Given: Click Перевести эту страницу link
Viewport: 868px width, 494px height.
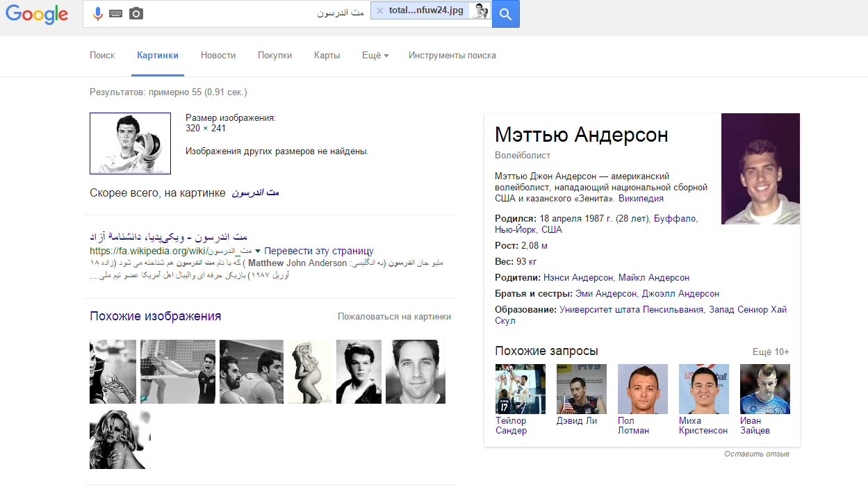Looking at the screenshot, I should pos(319,251).
